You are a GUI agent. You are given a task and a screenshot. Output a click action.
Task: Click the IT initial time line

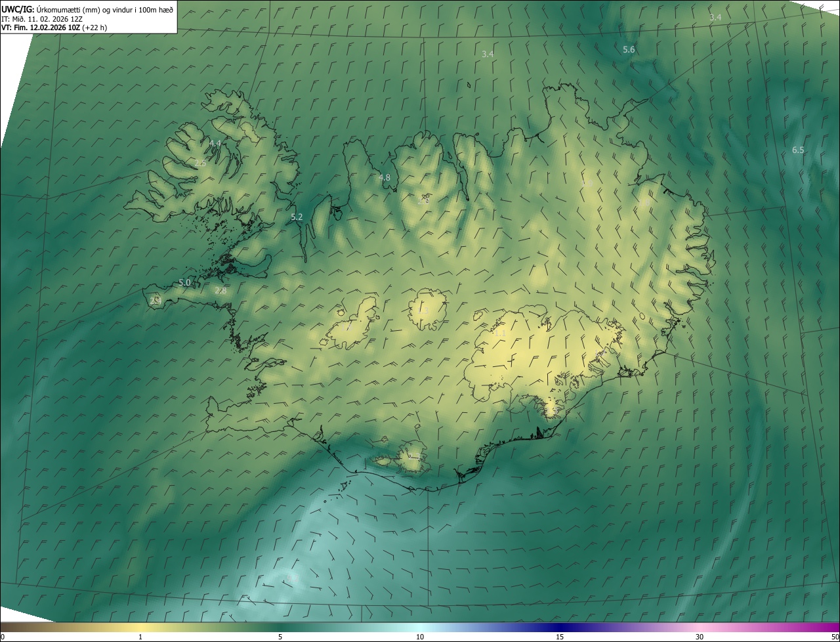41,19
